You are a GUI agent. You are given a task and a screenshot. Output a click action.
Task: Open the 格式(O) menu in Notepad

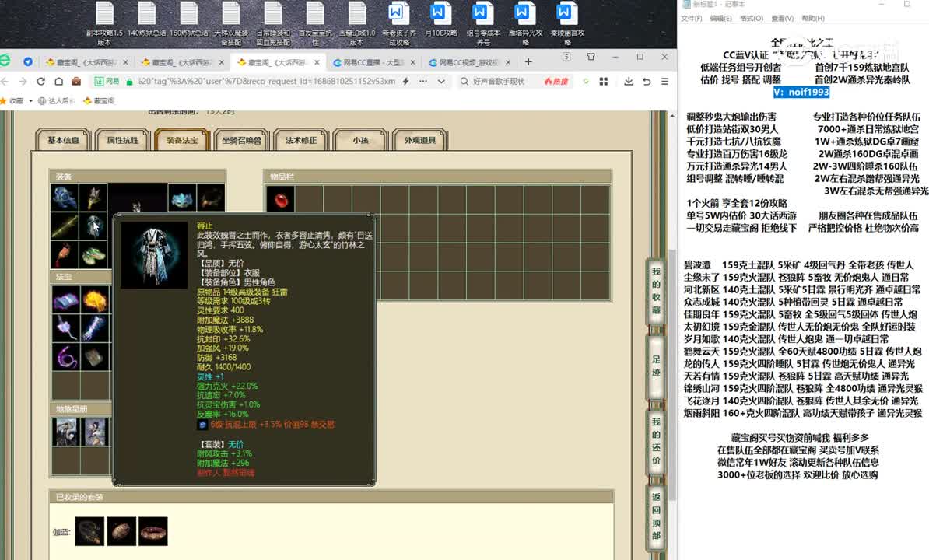pos(751,19)
